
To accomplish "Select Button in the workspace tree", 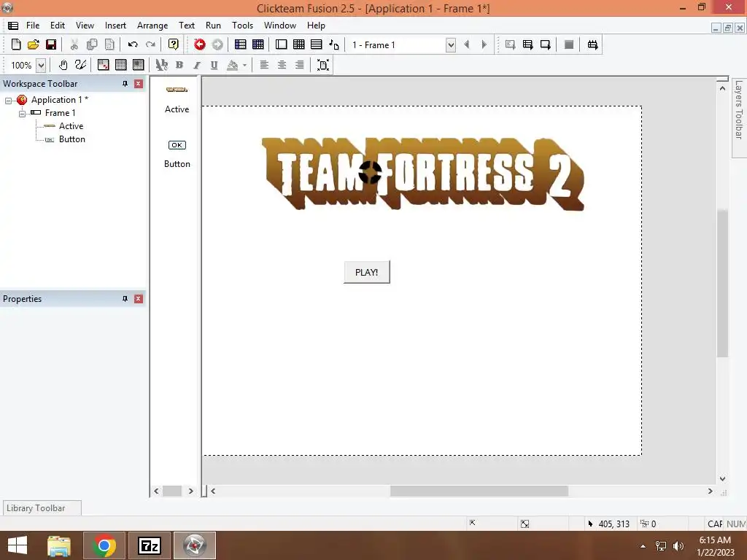I will tap(72, 139).
